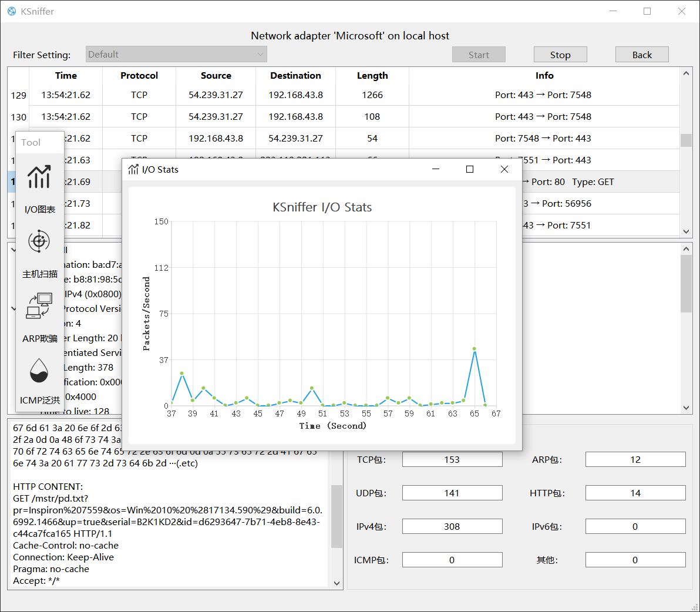Click the KSniffer I/O Stats chart title
This screenshot has height=612, width=700.
(322, 207)
